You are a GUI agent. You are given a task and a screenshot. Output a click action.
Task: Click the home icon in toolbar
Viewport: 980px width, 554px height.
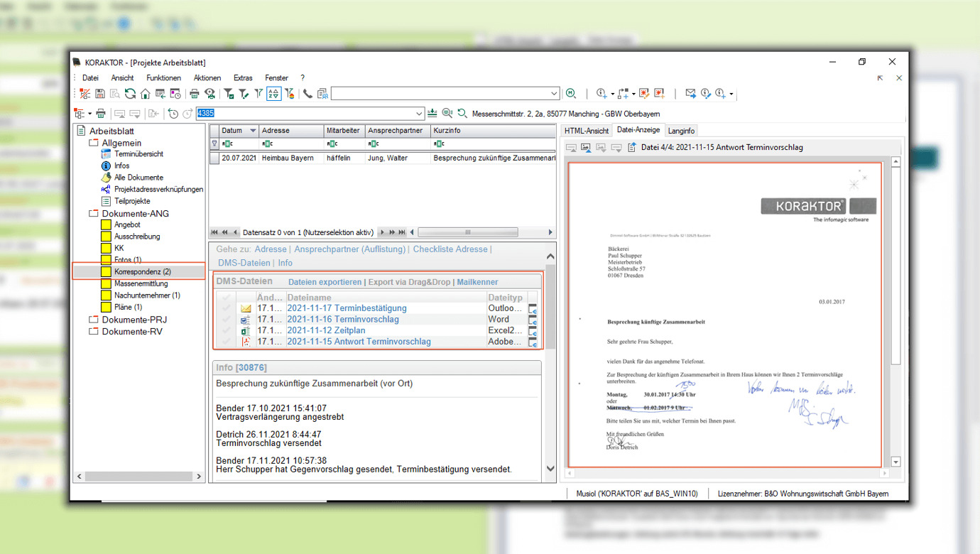point(145,94)
